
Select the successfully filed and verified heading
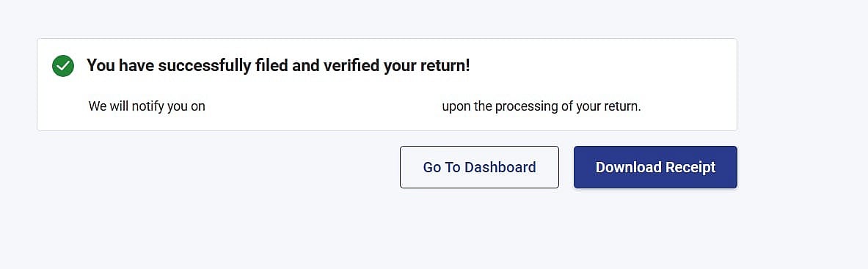click(x=278, y=66)
